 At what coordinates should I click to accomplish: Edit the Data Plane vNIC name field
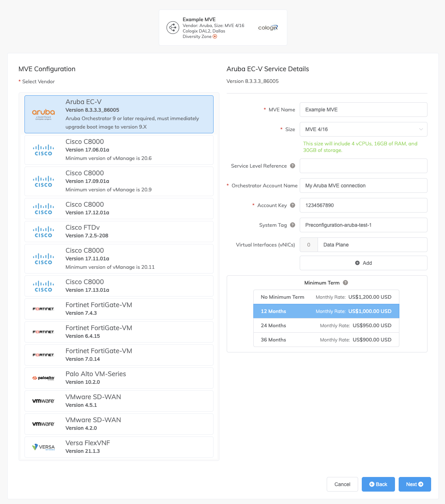coord(372,245)
